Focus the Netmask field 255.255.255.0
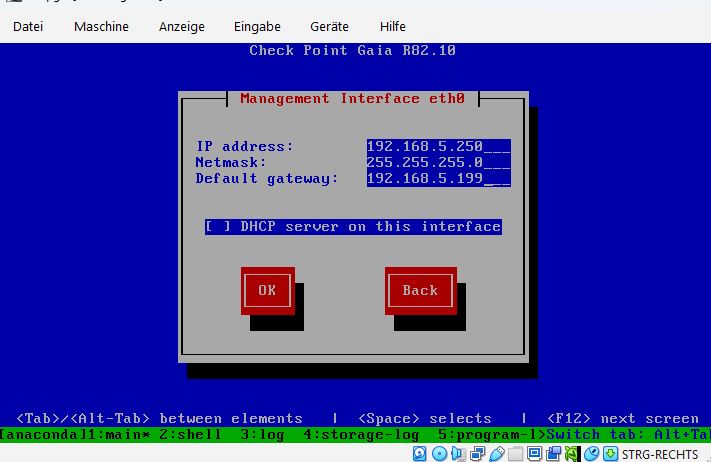The height and width of the screenshot is (462, 711). click(438, 162)
